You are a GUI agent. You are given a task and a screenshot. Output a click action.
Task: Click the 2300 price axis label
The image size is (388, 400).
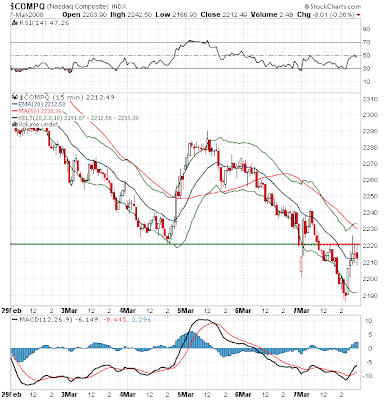pyautogui.click(x=370, y=115)
